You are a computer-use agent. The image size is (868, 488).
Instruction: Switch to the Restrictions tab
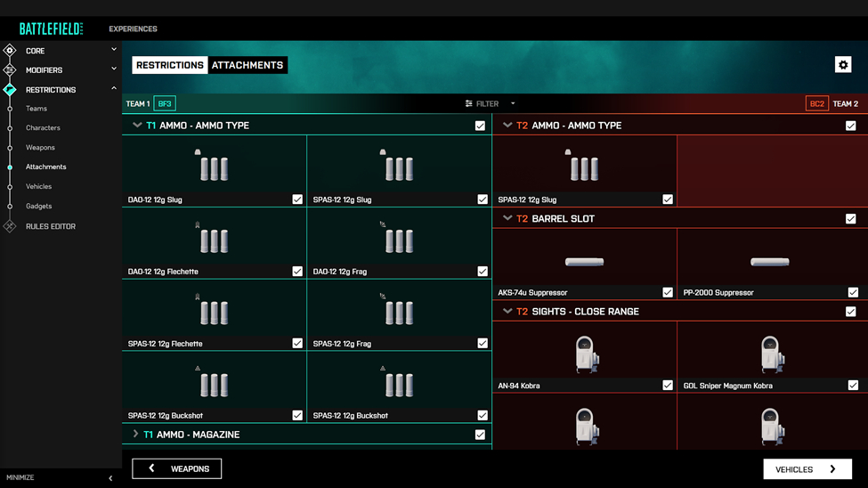(x=170, y=65)
